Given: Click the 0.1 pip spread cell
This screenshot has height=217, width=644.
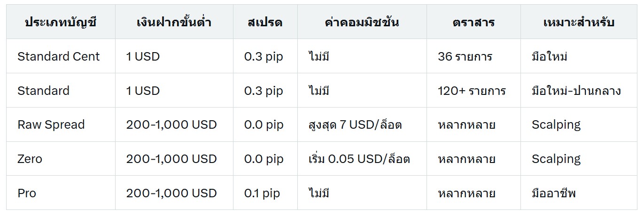Looking at the screenshot, I should coord(265,193).
